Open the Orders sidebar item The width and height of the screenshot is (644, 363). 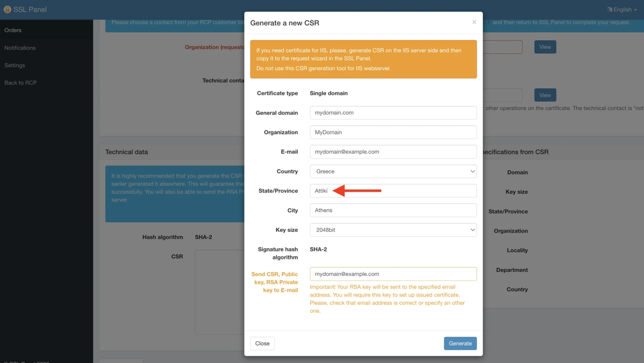pyautogui.click(x=46, y=30)
